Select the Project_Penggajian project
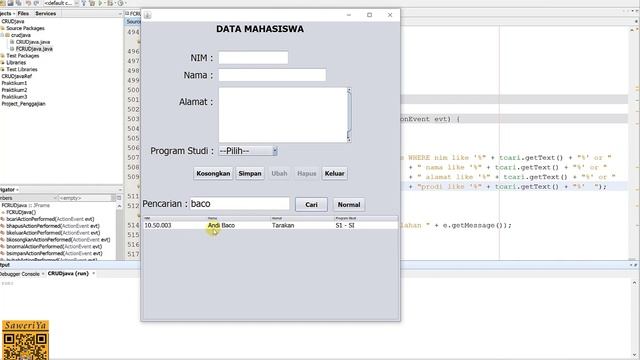 tap(23, 104)
